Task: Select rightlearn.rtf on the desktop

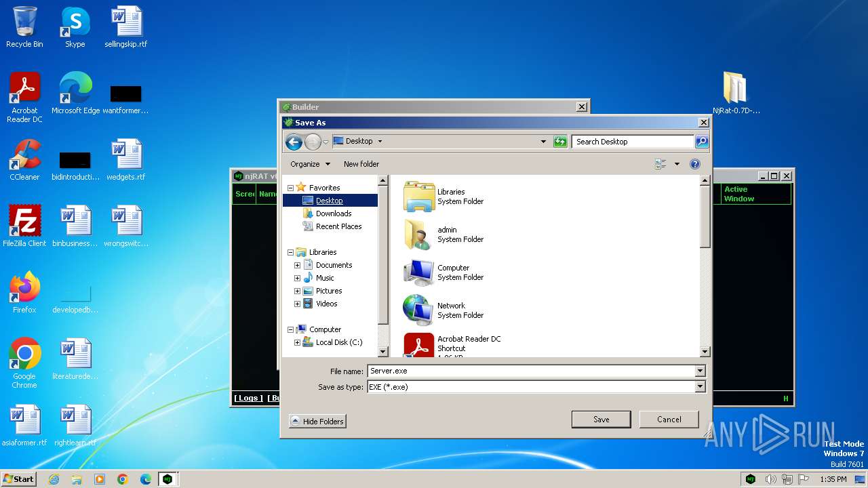Action: [75, 426]
